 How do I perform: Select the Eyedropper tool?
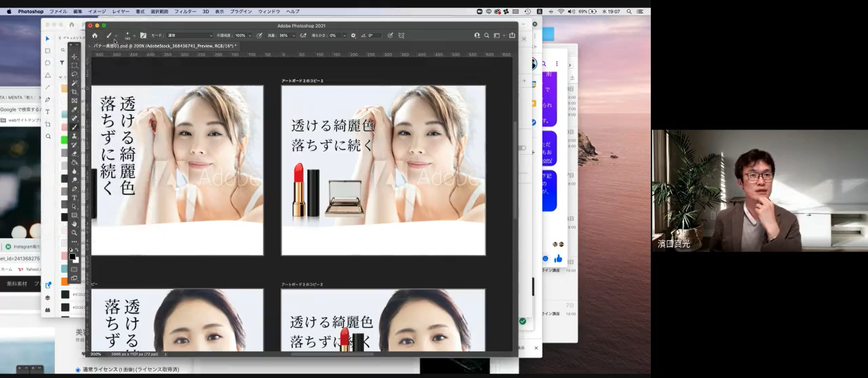(74, 110)
